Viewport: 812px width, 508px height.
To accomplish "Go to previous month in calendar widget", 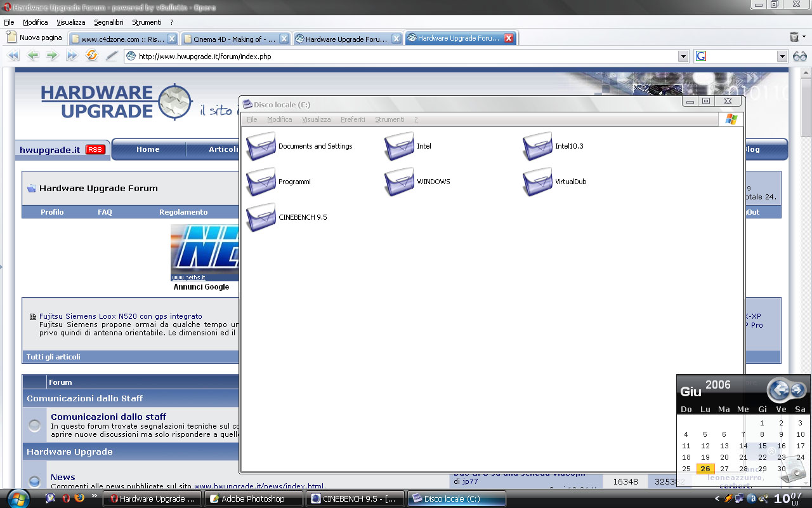I will (x=779, y=390).
